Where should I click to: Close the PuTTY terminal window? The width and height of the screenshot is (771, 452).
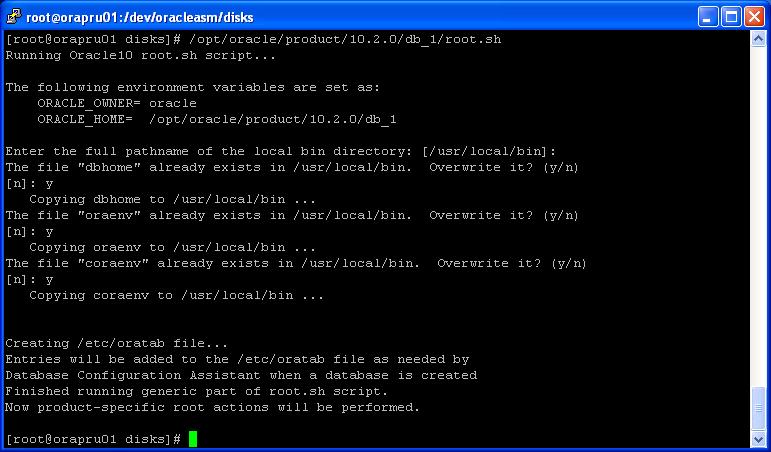click(x=754, y=18)
